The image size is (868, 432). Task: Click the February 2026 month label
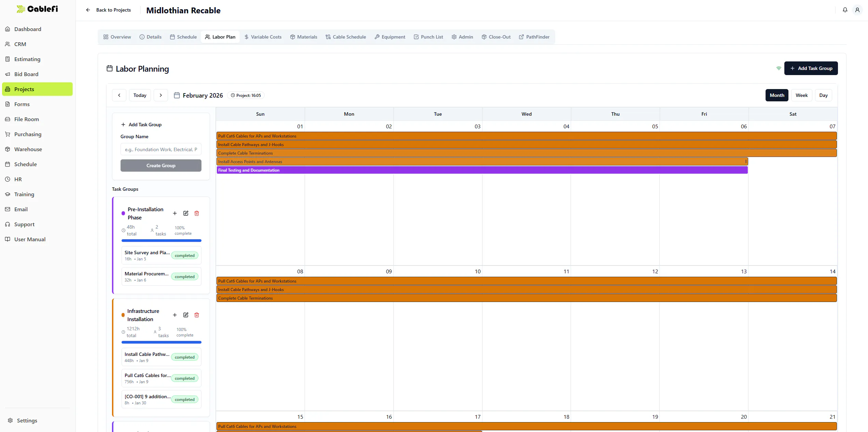click(x=203, y=96)
